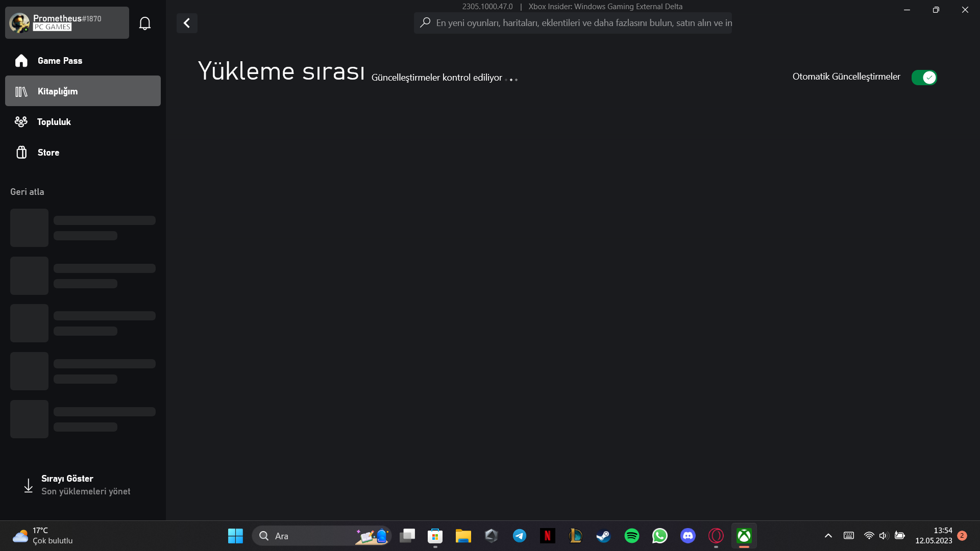This screenshot has height=551, width=980.
Task: Open Spotify from the taskbar
Action: click(631, 536)
